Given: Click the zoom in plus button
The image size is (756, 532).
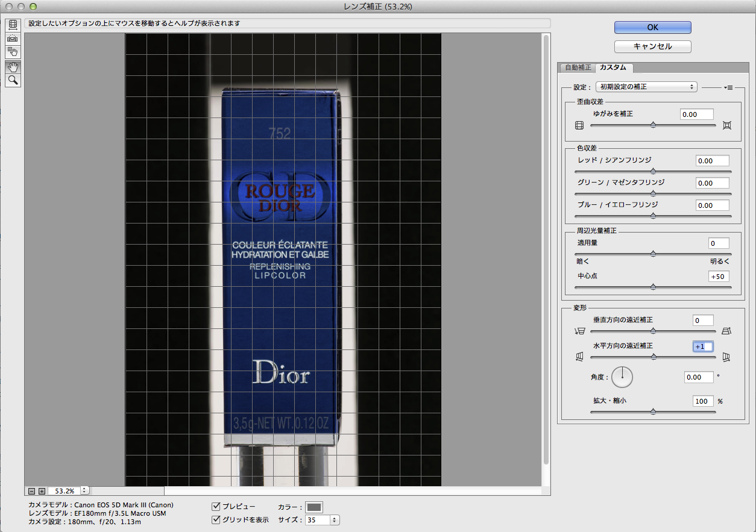Looking at the screenshot, I should pos(42,491).
